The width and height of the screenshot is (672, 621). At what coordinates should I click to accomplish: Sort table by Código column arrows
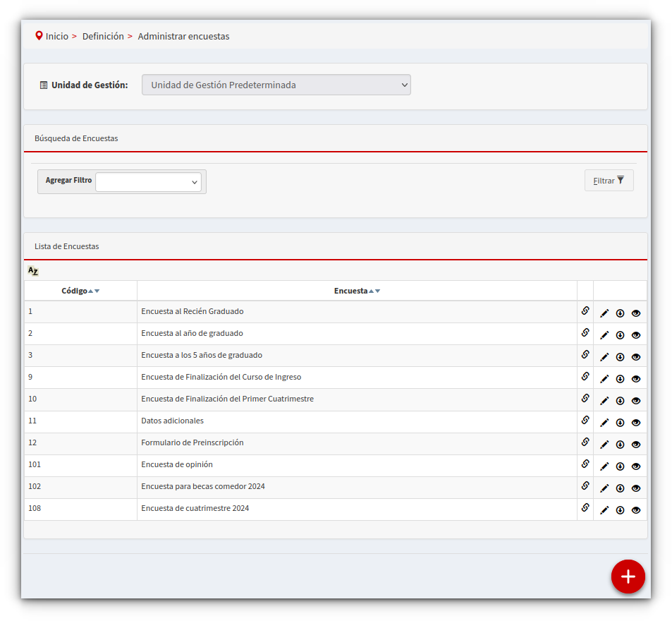[x=94, y=291]
